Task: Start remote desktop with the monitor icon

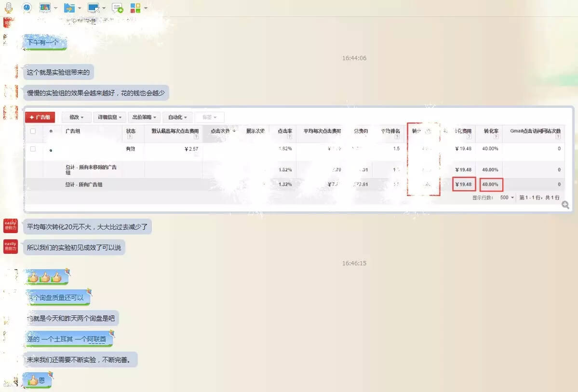Action: click(x=94, y=8)
